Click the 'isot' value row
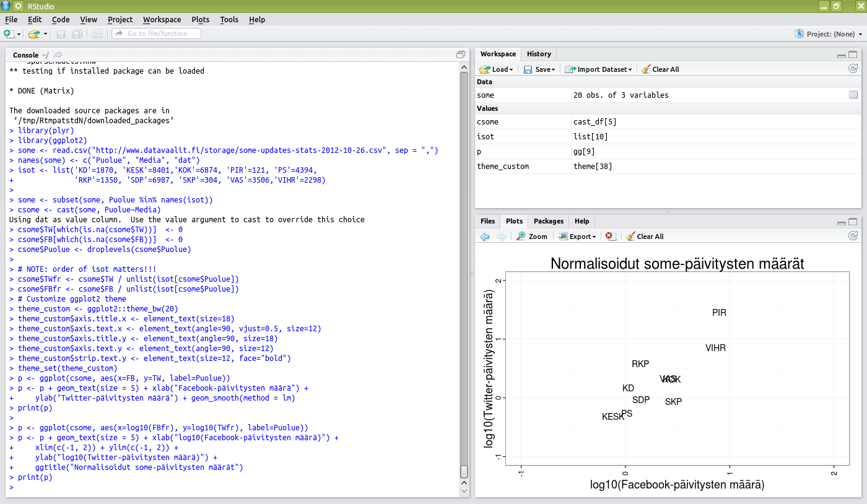The height and width of the screenshot is (504, 867). pyautogui.click(x=668, y=137)
